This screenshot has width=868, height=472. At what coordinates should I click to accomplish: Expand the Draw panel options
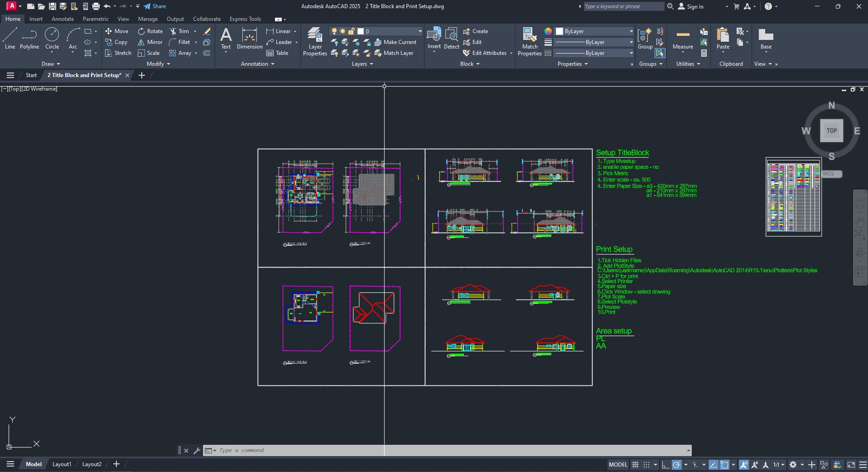(x=50, y=63)
